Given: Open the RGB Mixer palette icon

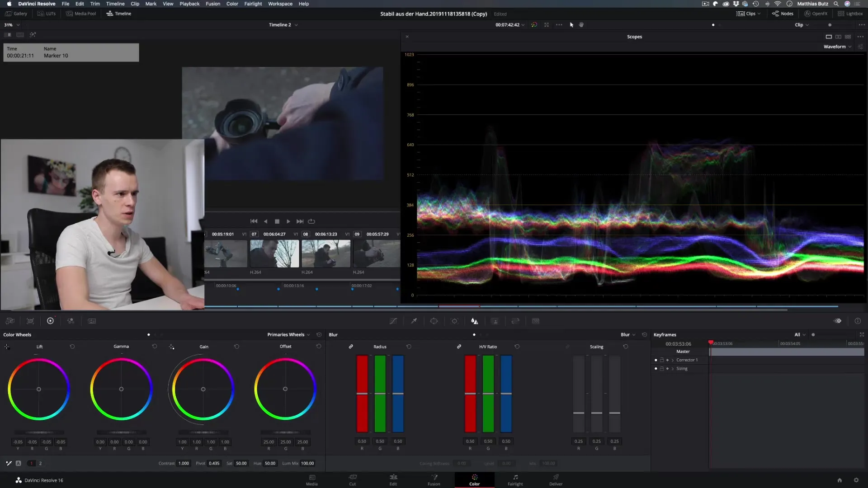Looking at the screenshot, I should tap(71, 321).
